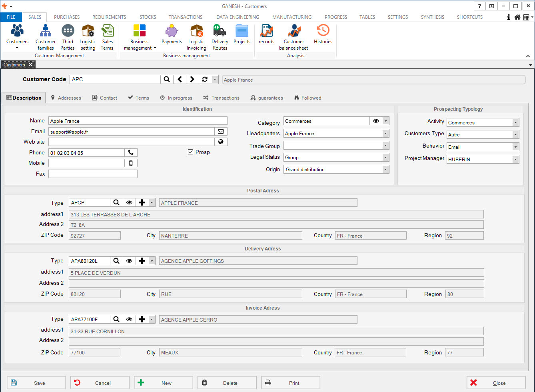Switch to the Addresses tab
Screen dimensions: 535x392
pos(66,98)
